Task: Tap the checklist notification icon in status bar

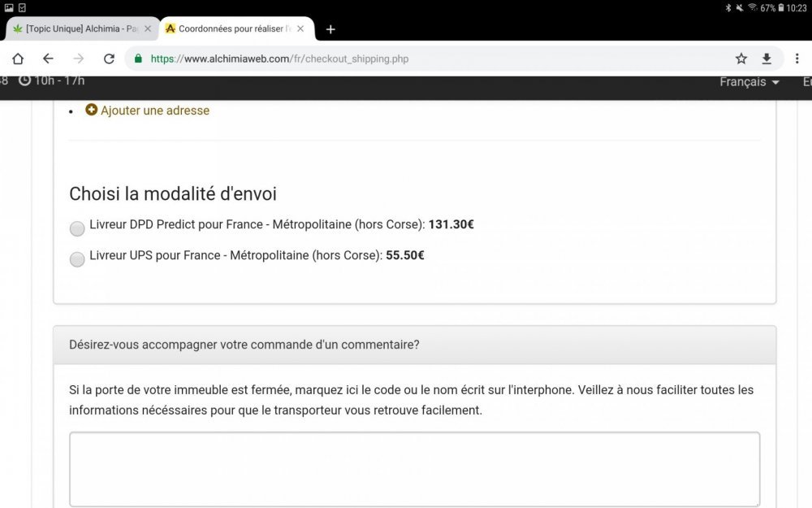Action: (x=22, y=8)
